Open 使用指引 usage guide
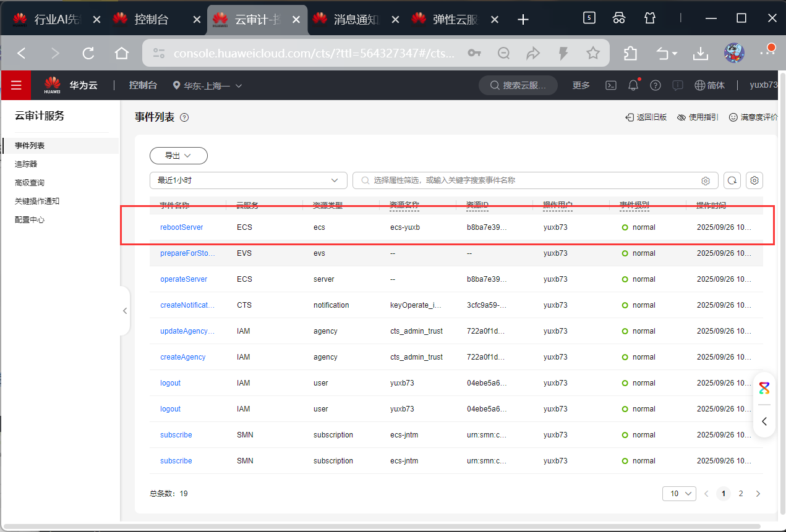 (698, 117)
